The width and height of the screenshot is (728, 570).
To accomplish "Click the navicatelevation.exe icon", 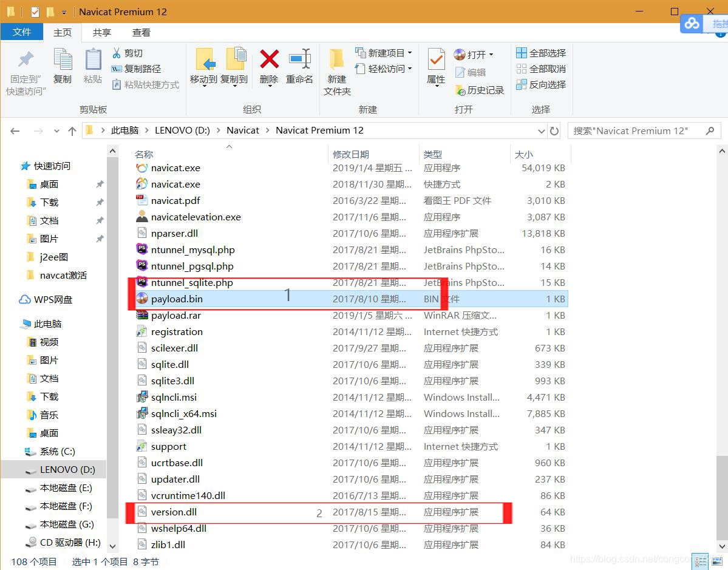I will 141,216.
